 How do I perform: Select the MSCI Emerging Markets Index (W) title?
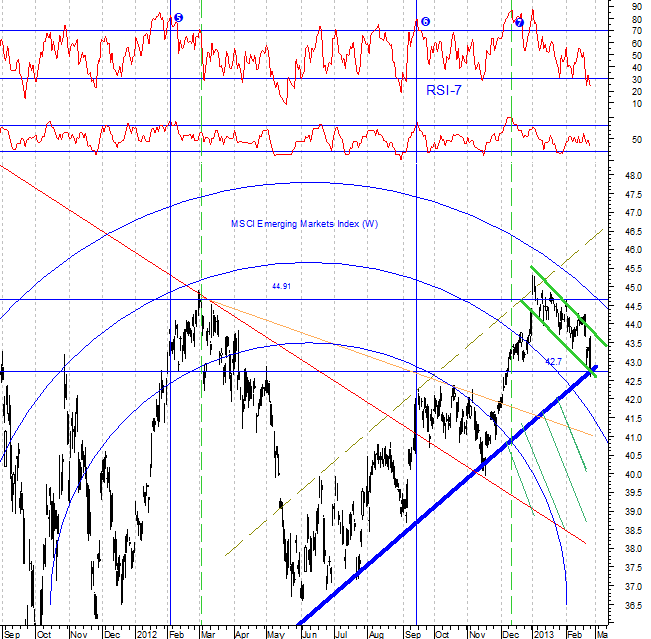(x=304, y=224)
